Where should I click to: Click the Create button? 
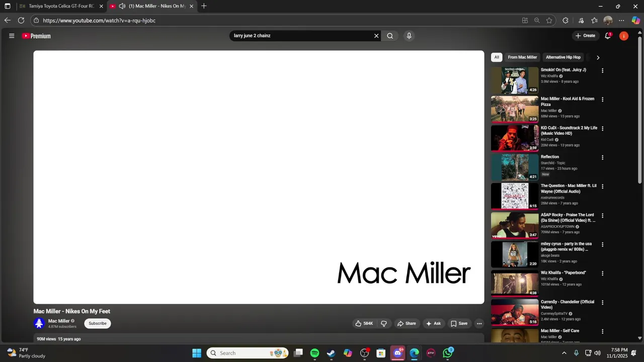click(x=585, y=36)
